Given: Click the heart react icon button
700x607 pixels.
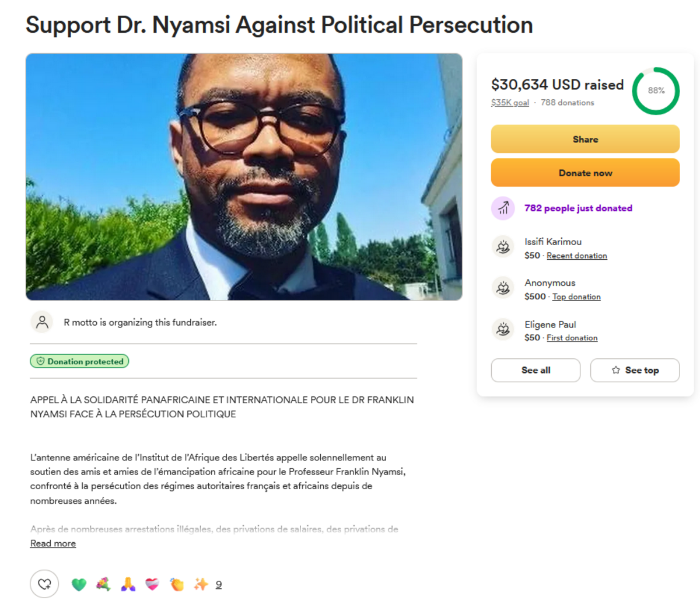Looking at the screenshot, I should (44, 584).
